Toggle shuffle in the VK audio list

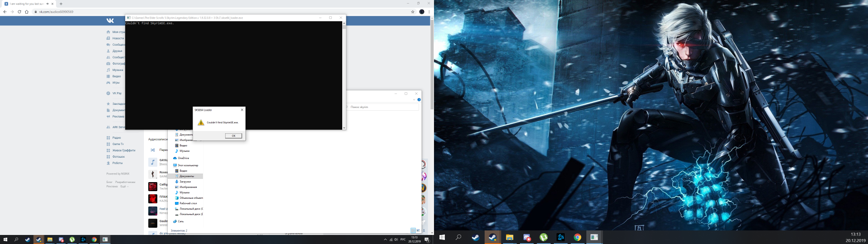pos(152,150)
